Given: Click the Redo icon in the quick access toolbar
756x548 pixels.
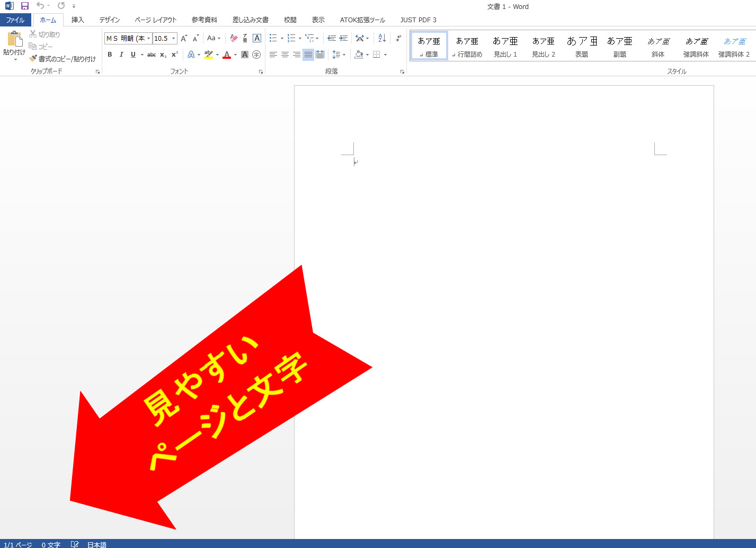Looking at the screenshot, I should click(61, 6).
